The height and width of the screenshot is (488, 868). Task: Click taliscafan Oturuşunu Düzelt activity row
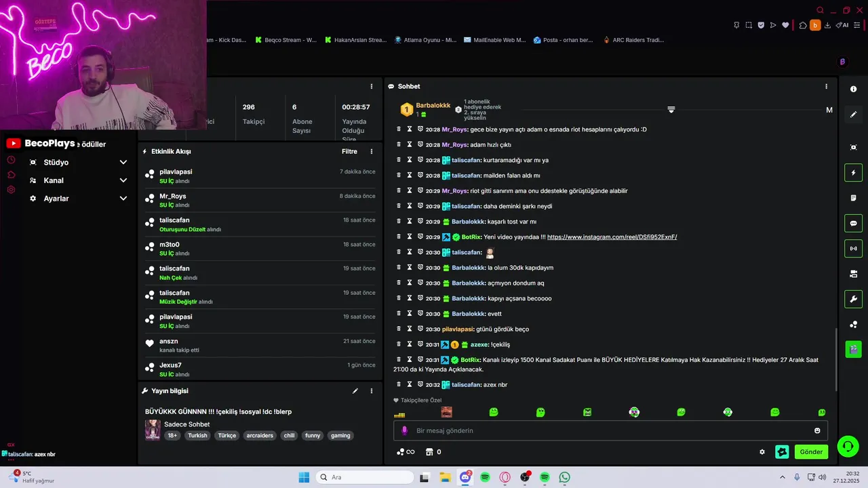(260, 224)
